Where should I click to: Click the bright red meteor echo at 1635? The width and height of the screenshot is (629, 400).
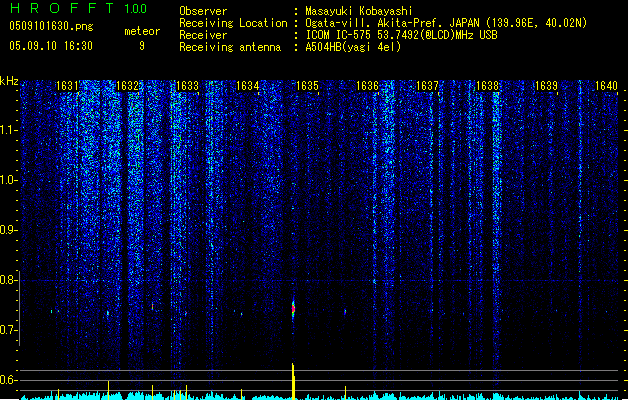[293, 309]
